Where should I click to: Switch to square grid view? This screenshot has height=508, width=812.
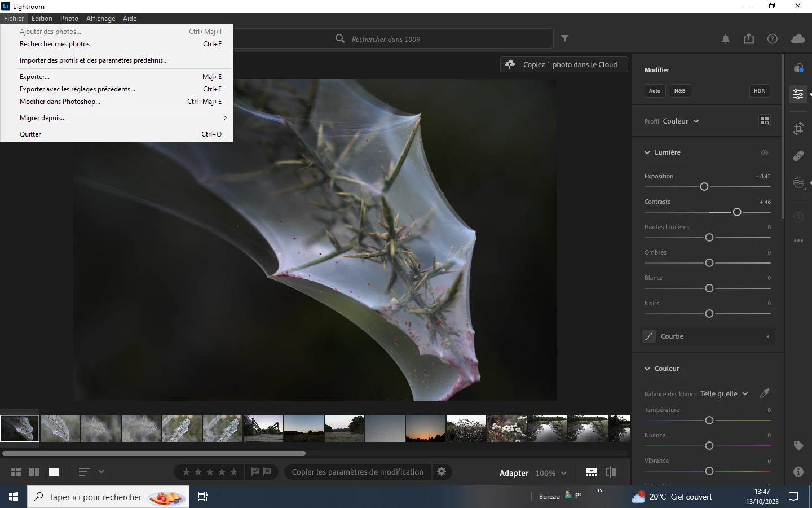34,472
